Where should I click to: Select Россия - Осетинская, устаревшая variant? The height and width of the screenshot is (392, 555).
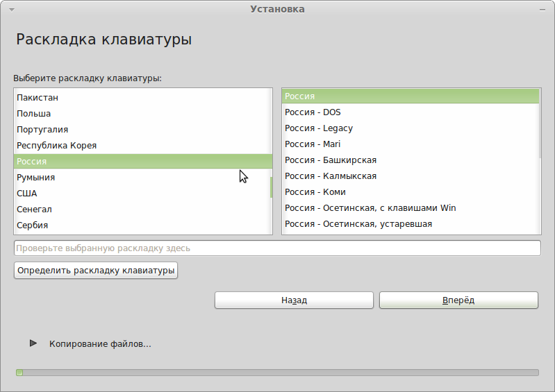(411, 223)
